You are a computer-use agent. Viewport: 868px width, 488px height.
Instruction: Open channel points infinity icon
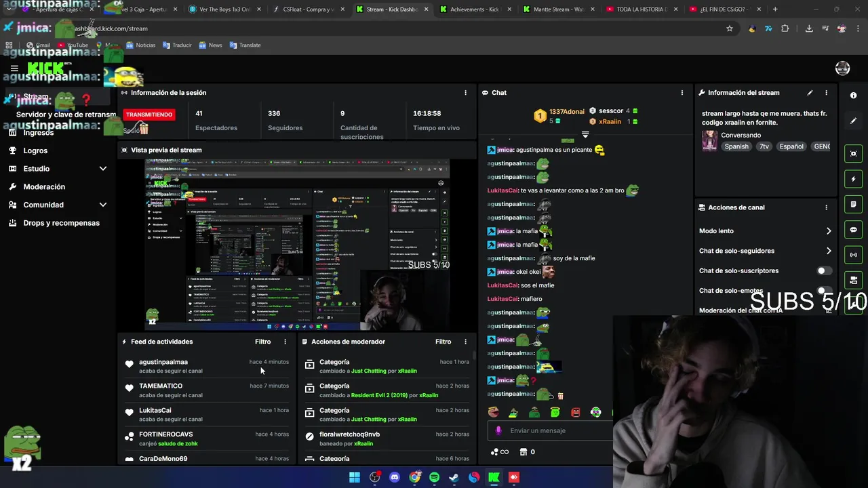click(499, 452)
